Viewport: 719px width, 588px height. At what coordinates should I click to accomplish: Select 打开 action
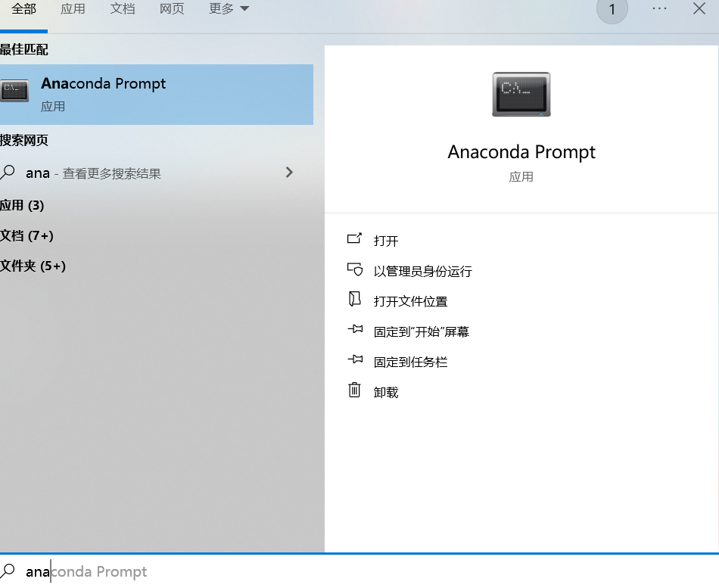pos(386,241)
